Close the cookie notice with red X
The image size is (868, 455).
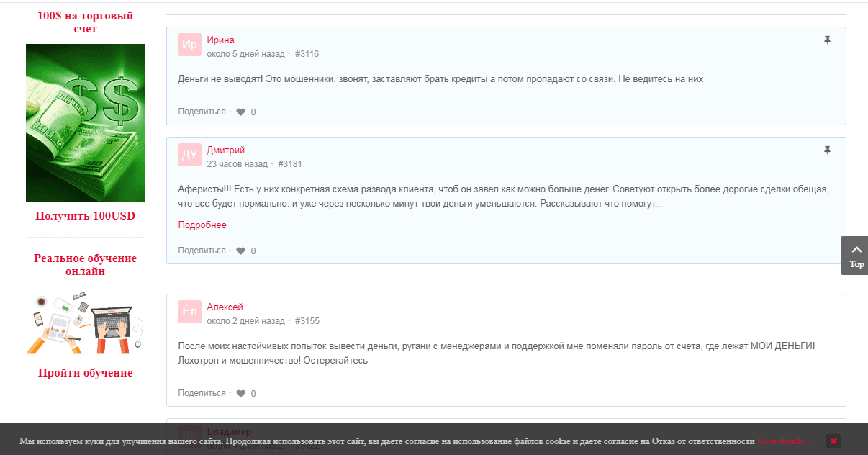click(x=833, y=441)
